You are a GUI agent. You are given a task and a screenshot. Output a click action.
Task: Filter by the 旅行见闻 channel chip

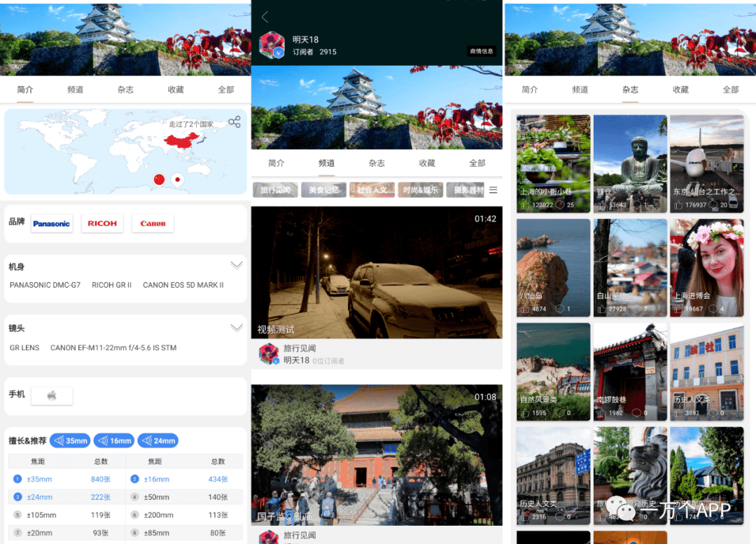click(x=275, y=190)
